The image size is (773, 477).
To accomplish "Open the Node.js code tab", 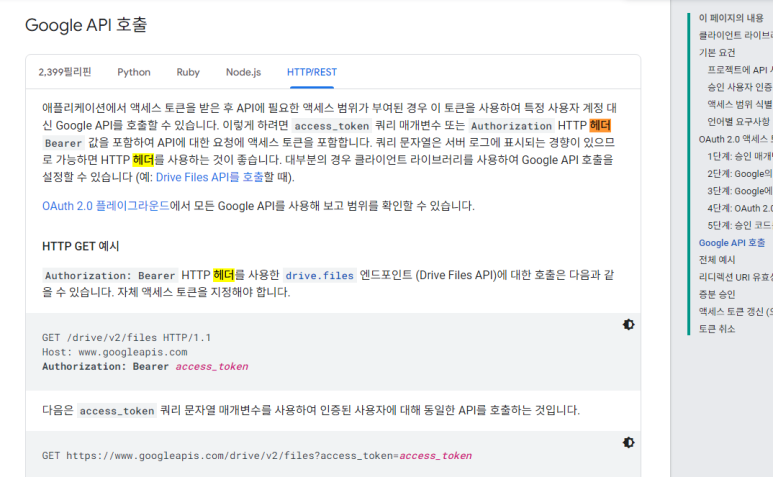I will 243,72.
